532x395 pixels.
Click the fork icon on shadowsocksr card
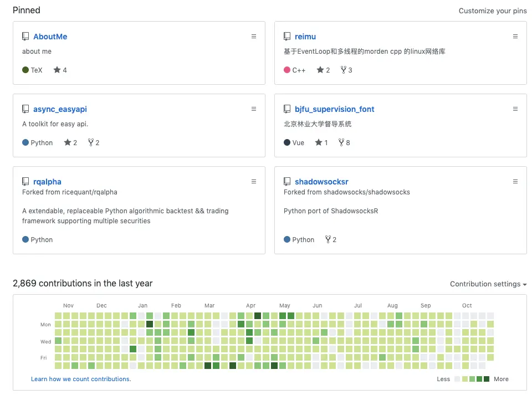point(327,239)
